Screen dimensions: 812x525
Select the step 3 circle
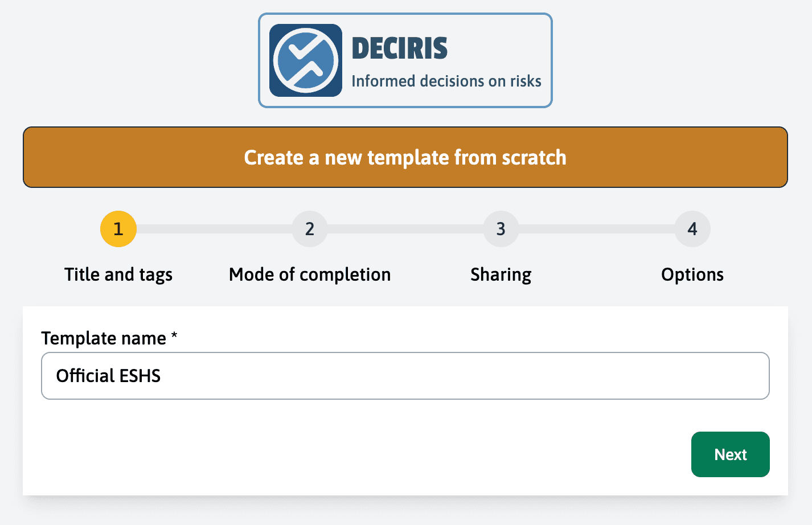(x=501, y=228)
